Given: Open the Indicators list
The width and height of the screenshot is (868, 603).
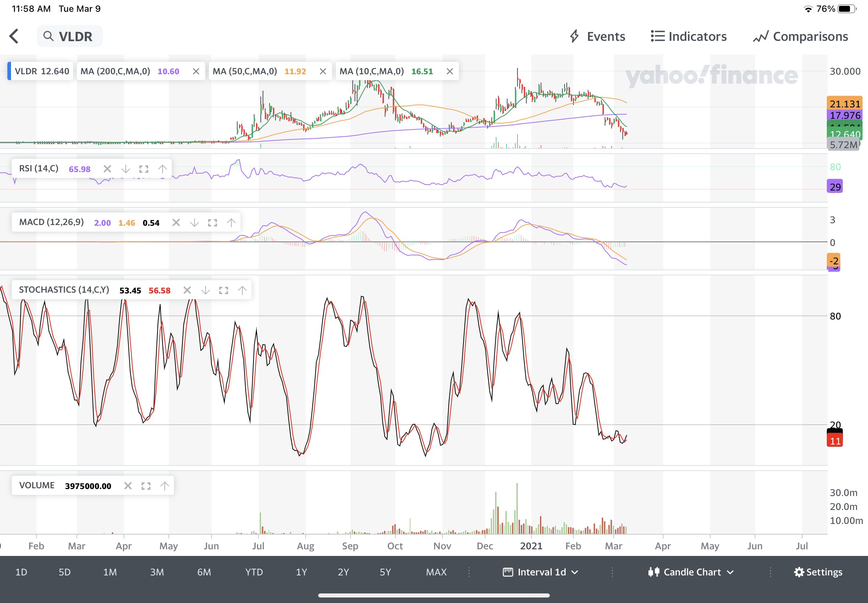Looking at the screenshot, I should coord(689,36).
